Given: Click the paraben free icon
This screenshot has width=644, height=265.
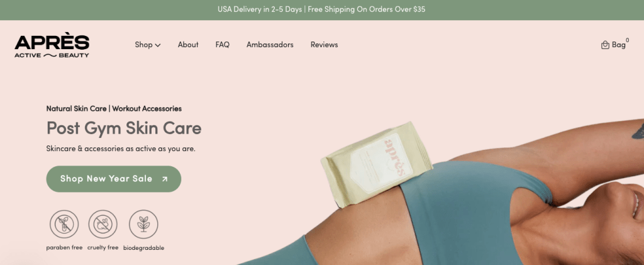Looking at the screenshot, I should [x=64, y=224].
